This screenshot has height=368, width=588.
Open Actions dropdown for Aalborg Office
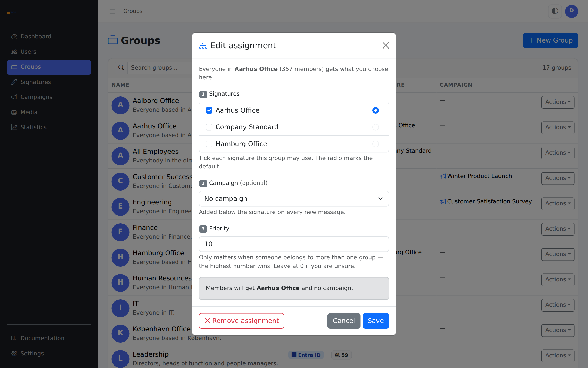click(x=558, y=102)
